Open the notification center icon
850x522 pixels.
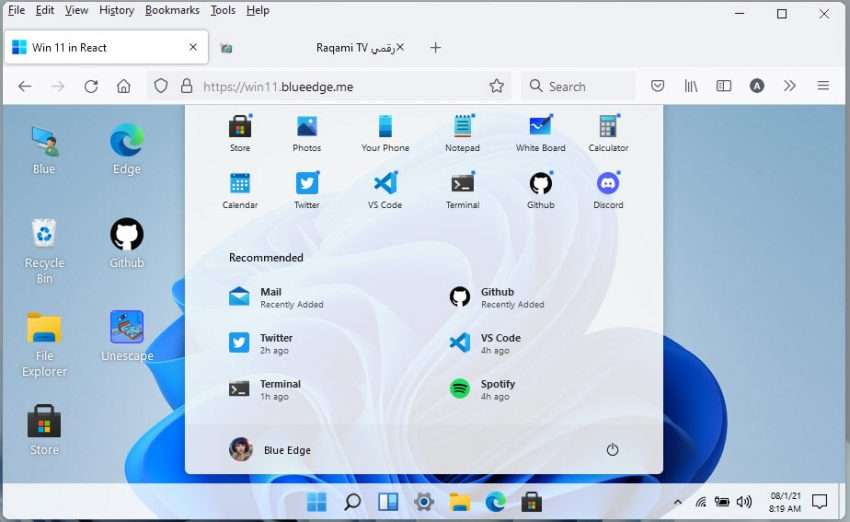pyautogui.click(x=820, y=502)
